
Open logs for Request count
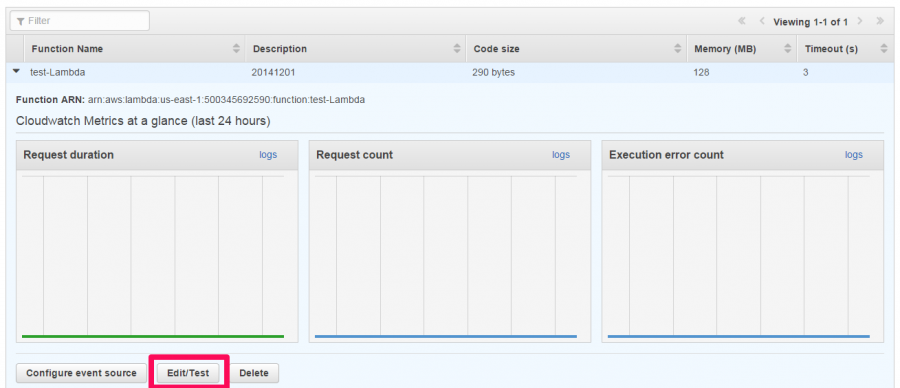[561, 155]
